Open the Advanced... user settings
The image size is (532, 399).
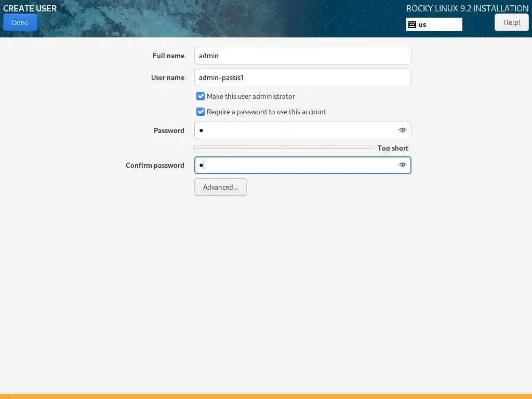(x=220, y=187)
